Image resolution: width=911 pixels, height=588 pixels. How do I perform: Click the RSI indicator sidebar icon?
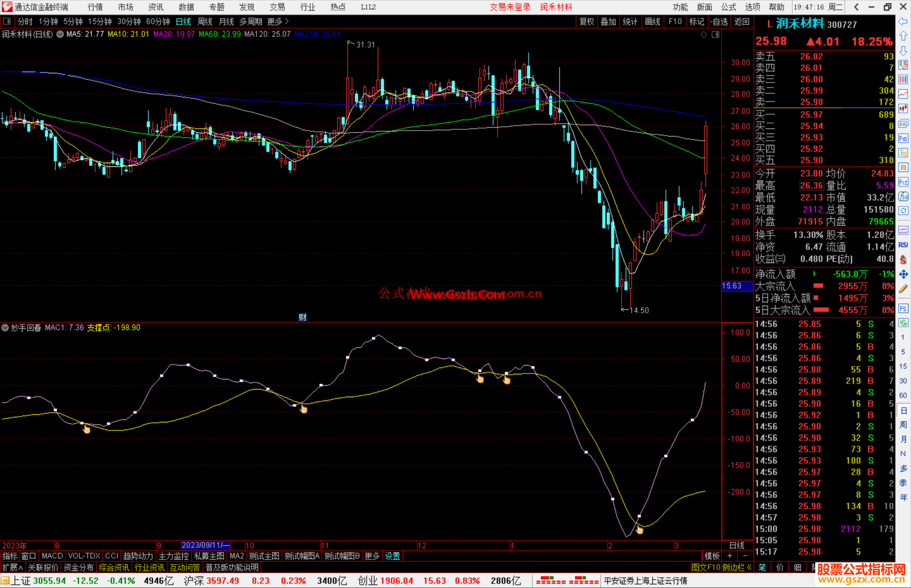point(903,245)
